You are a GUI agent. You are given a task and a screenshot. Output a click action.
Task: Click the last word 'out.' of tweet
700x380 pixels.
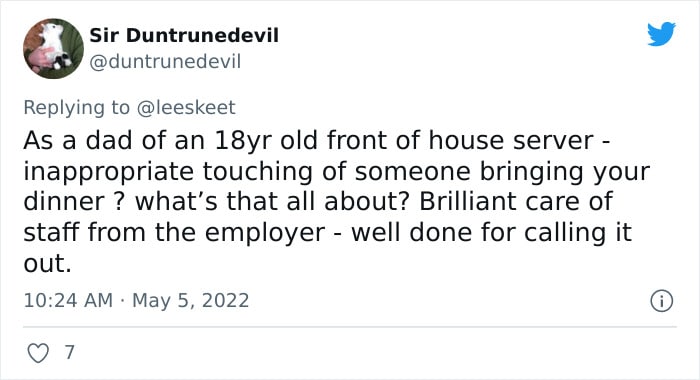47,263
